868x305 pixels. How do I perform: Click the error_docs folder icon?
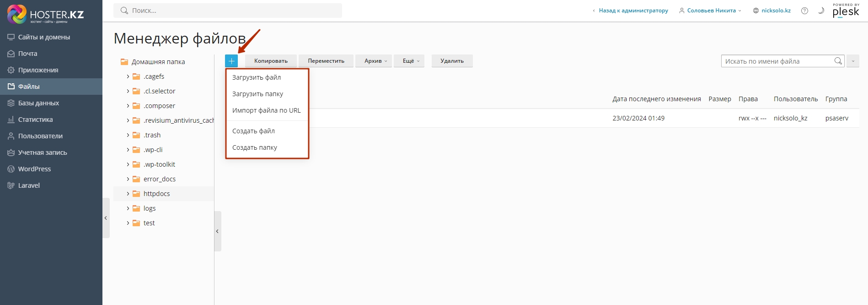136,179
